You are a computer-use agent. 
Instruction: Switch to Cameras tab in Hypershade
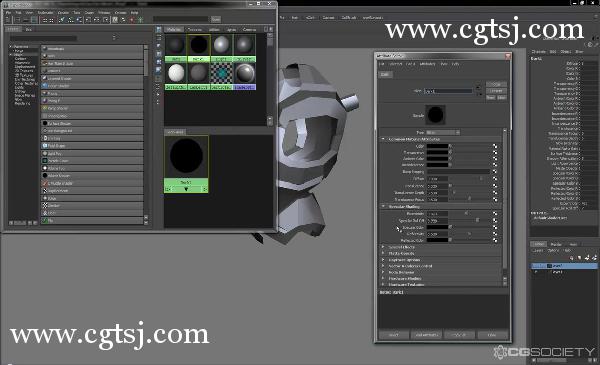coord(249,29)
